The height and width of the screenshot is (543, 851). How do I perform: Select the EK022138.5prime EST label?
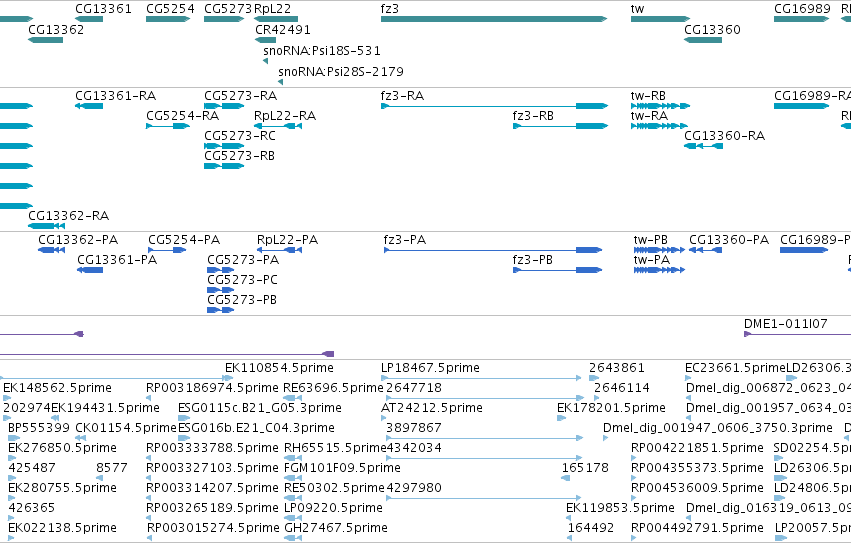point(62,528)
